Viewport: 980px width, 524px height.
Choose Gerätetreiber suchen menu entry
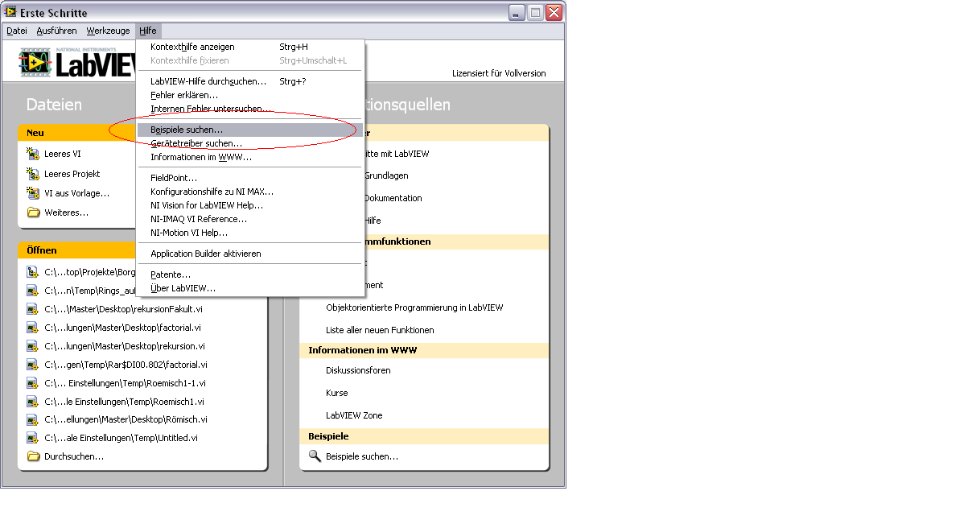pyautogui.click(x=250, y=143)
